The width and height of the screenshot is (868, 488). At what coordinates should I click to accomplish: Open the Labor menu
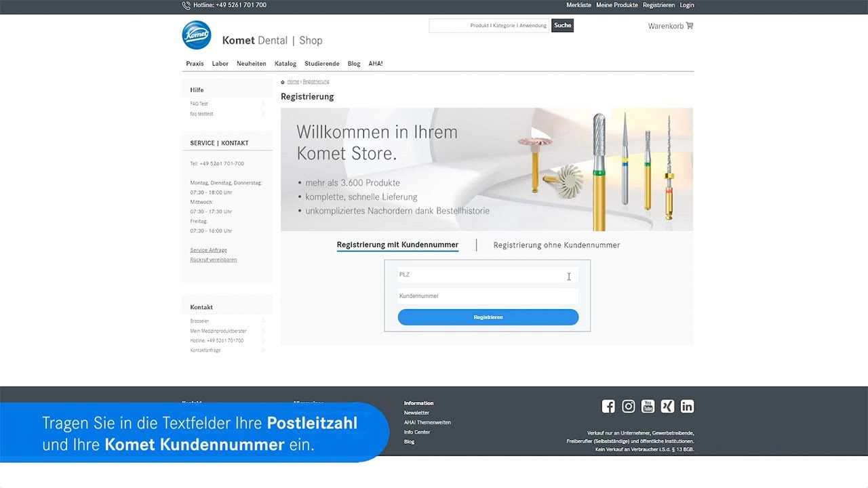pyautogui.click(x=220, y=64)
